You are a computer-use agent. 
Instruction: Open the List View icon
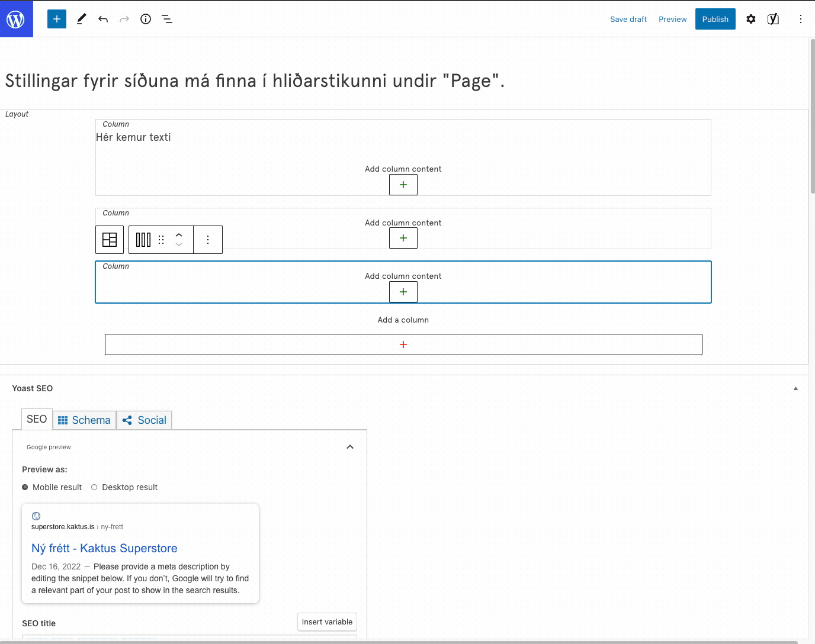click(x=167, y=19)
